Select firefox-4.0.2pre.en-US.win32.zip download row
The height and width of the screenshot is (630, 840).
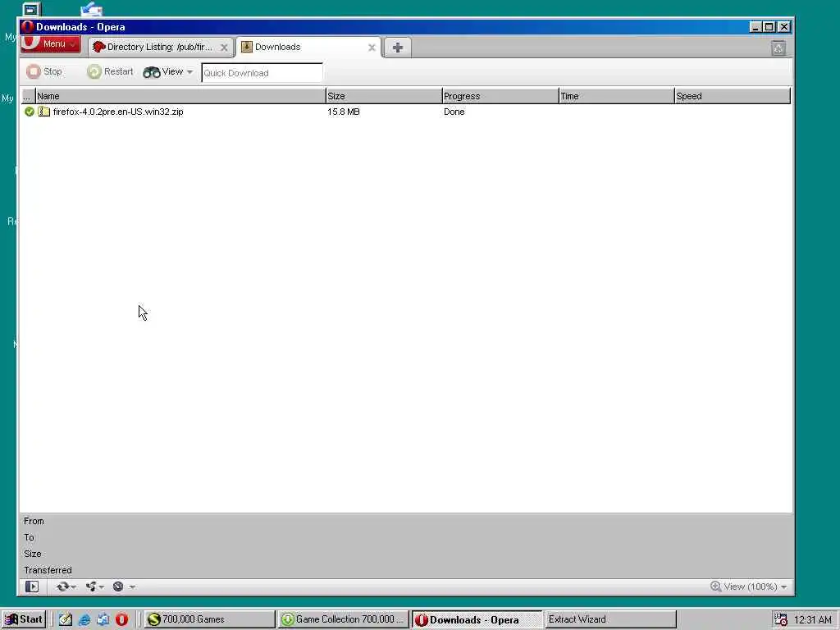(405, 112)
